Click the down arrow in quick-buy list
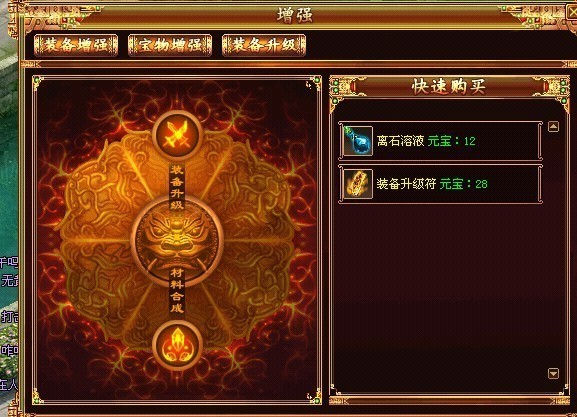Image resolution: width=577 pixels, height=417 pixels. click(553, 373)
